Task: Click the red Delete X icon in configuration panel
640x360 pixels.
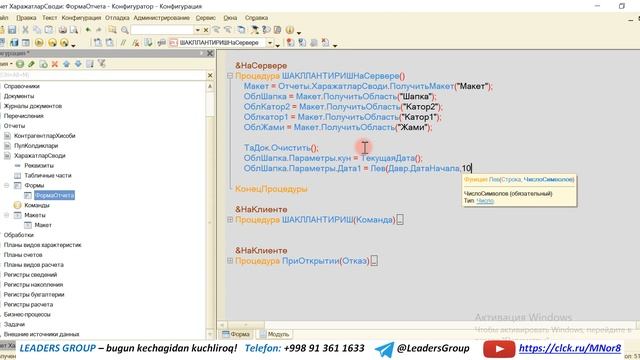Action: [55, 64]
